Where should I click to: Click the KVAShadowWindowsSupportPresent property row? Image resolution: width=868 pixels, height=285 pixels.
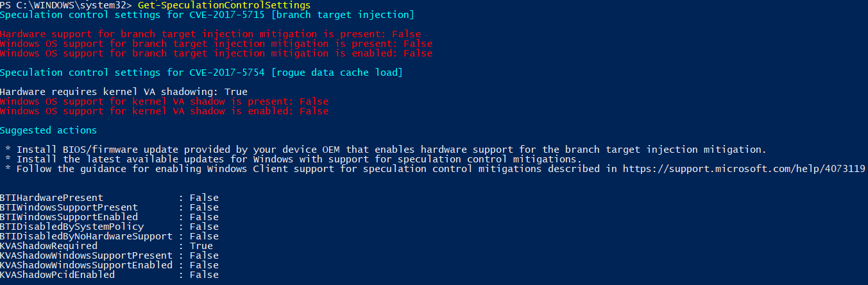click(109, 255)
